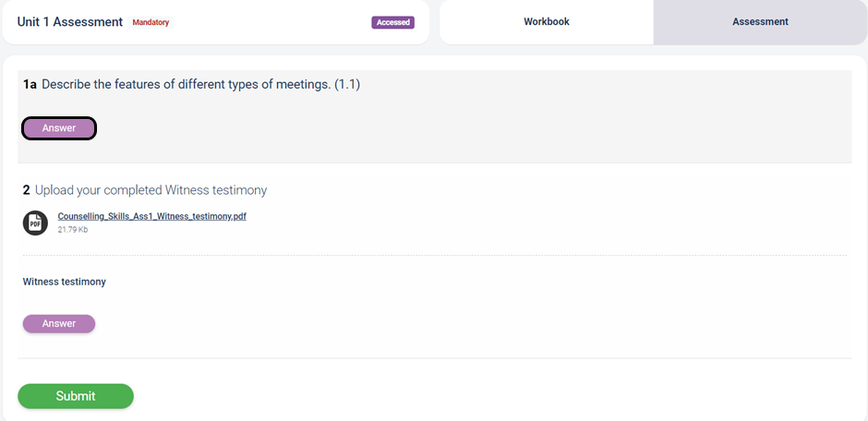Click the Upload your completed Witness testimony heading
This screenshot has height=421, width=868.
click(x=151, y=190)
